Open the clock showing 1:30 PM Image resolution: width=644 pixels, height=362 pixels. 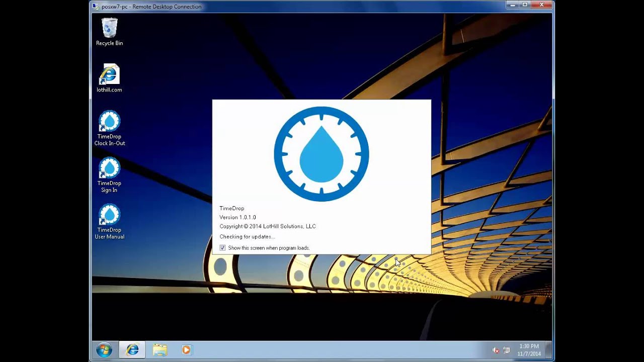(529, 350)
